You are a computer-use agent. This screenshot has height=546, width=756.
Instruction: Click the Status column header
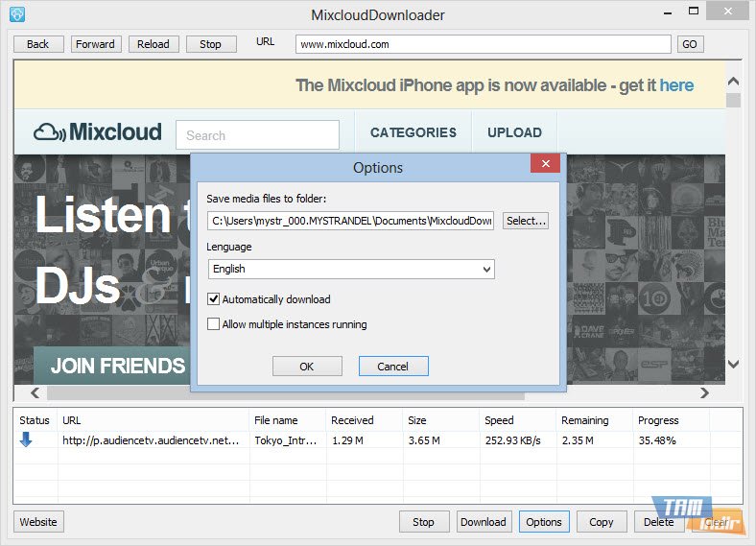pyautogui.click(x=35, y=420)
